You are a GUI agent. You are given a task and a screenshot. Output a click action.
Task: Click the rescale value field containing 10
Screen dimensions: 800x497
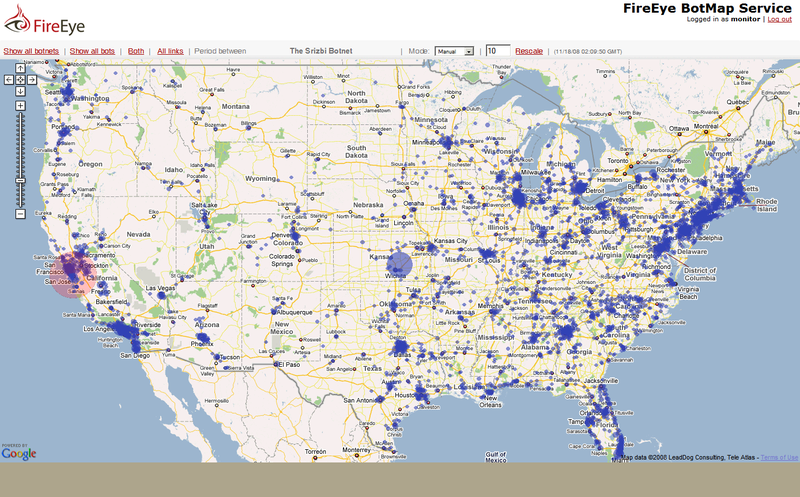[x=497, y=51]
